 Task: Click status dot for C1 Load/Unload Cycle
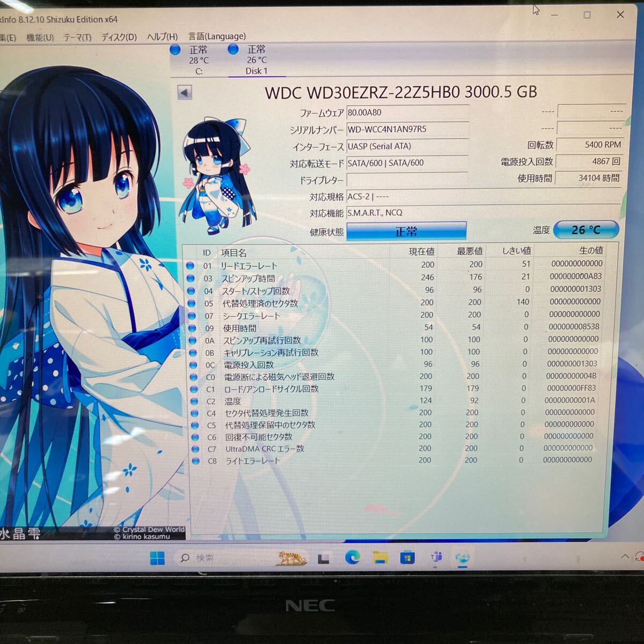194,389
